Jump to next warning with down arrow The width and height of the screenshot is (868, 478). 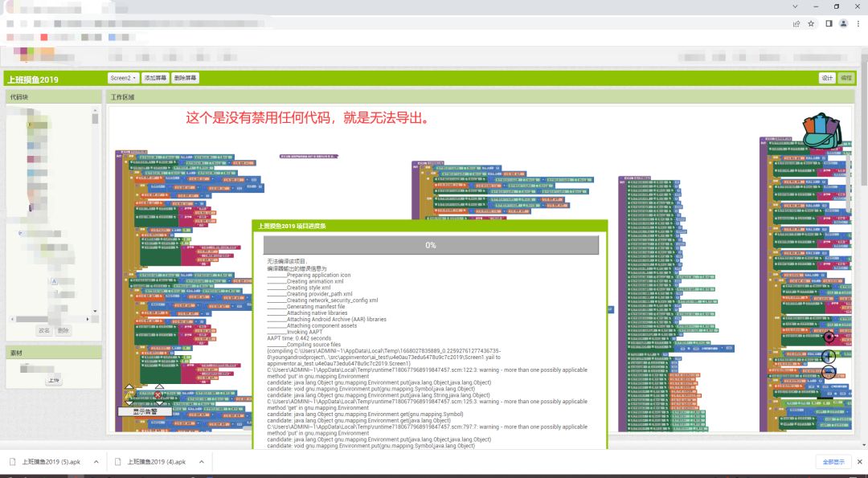tap(129, 402)
